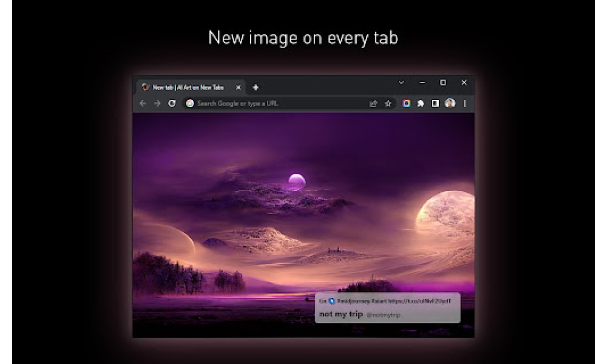Close the 'AI Art on New Tabs' tab
607x364 pixels.
click(x=239, y=87)
